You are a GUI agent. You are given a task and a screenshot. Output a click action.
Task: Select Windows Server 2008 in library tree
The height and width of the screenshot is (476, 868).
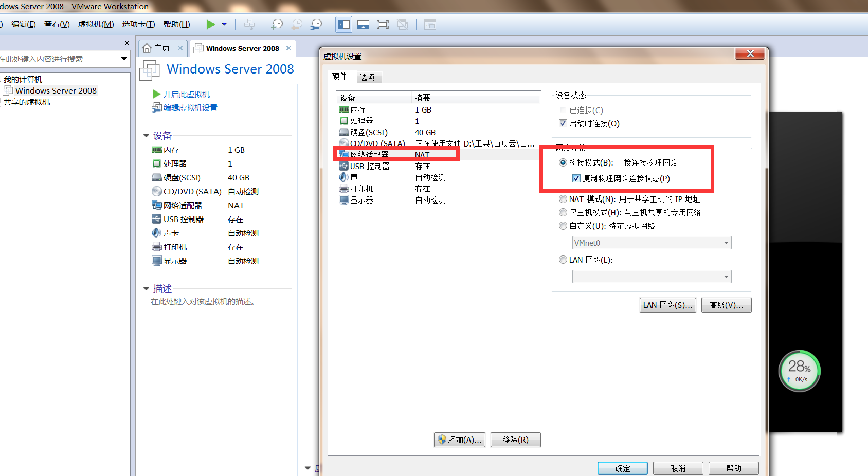click(56, 90)
